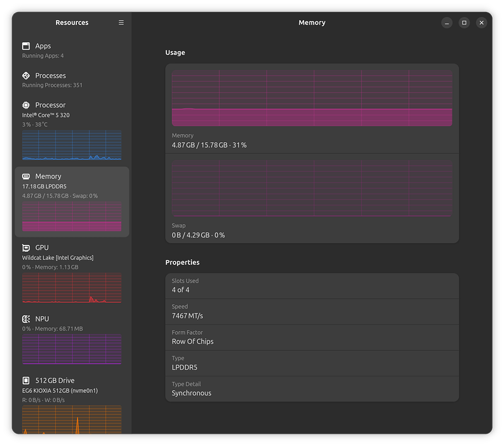Click the 'Memory' window title

tap(312, 23)
